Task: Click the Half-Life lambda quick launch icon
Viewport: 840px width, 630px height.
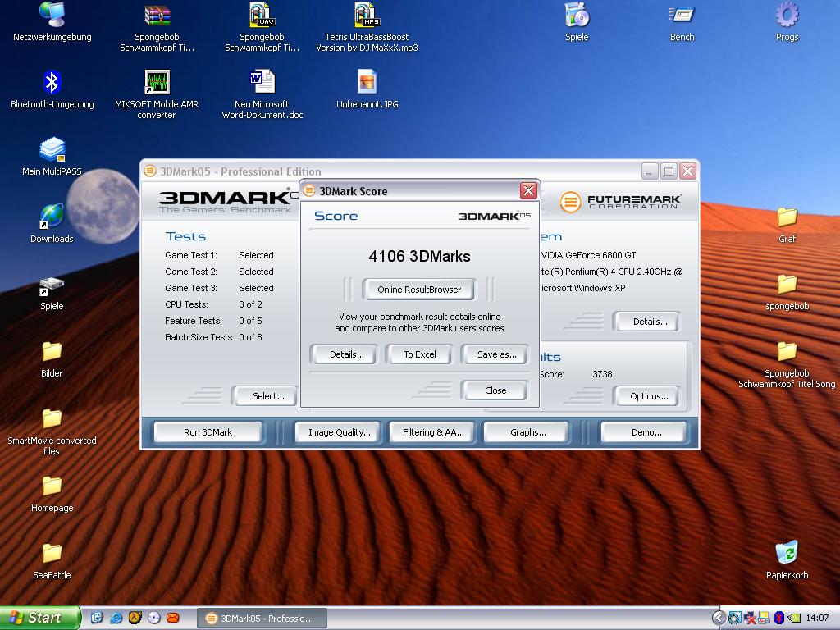Action: point(135,618)
